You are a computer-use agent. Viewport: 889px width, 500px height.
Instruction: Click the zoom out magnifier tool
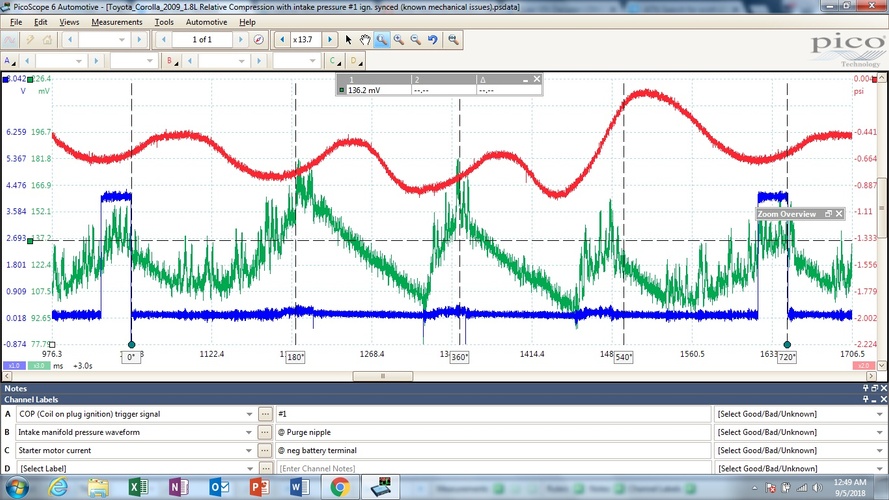(416, 40)
